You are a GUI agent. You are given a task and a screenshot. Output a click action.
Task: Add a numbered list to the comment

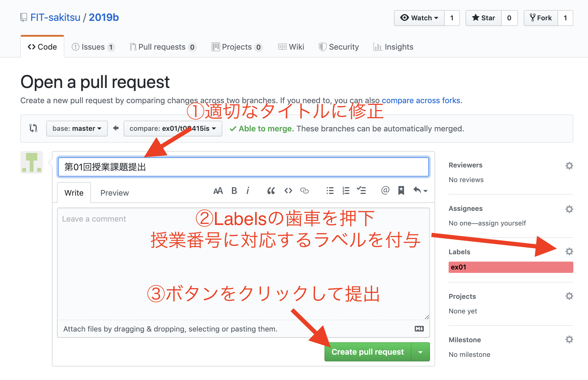click(345, 191)
